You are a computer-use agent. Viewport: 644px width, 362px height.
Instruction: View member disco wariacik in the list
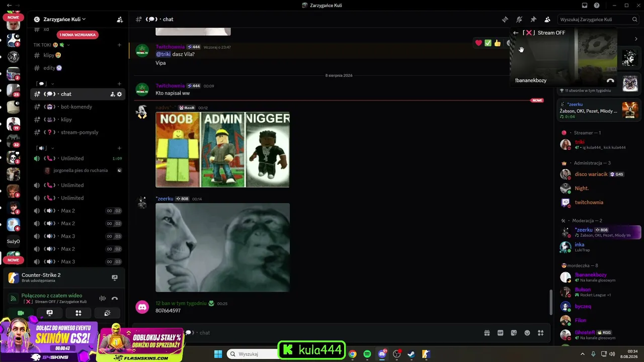[x=599, y=174]
